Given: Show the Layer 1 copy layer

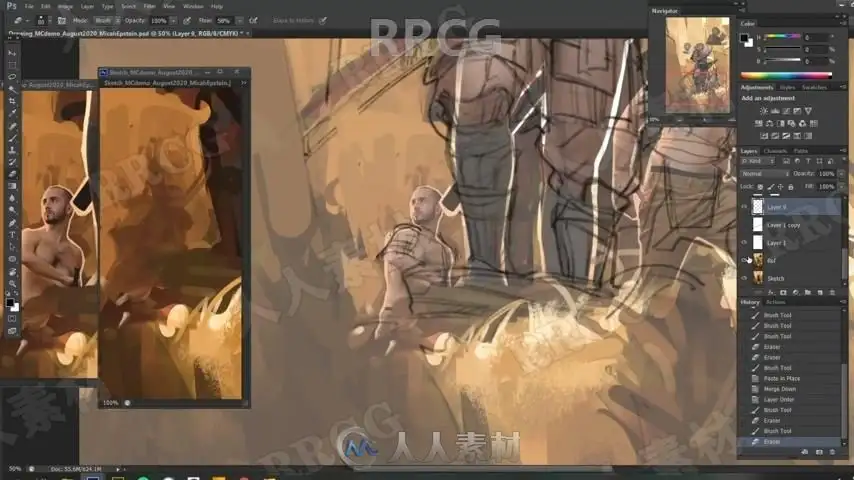Looking at the screenshot, I should (744, 225).
